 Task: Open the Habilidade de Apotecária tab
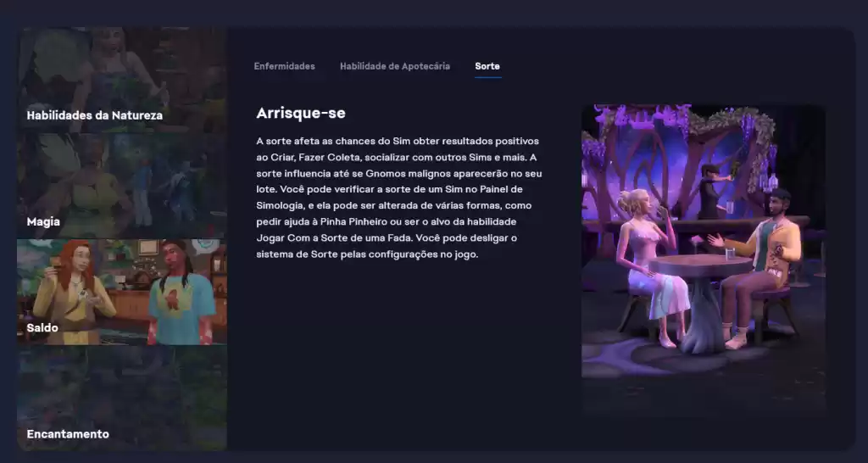pos(395,66)
